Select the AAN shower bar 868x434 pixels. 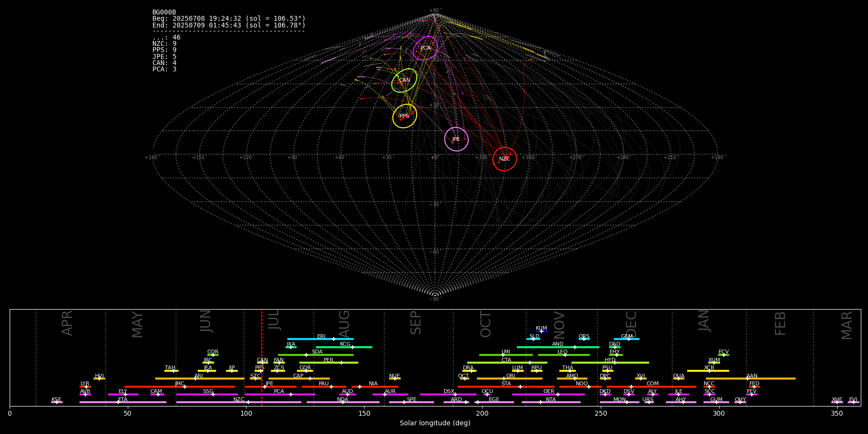click(751, 379)
